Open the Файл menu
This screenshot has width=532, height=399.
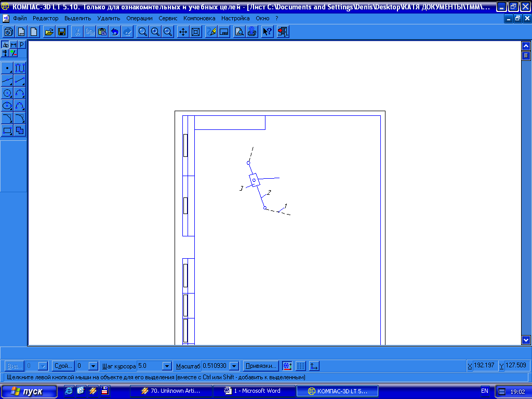point(20,18)
